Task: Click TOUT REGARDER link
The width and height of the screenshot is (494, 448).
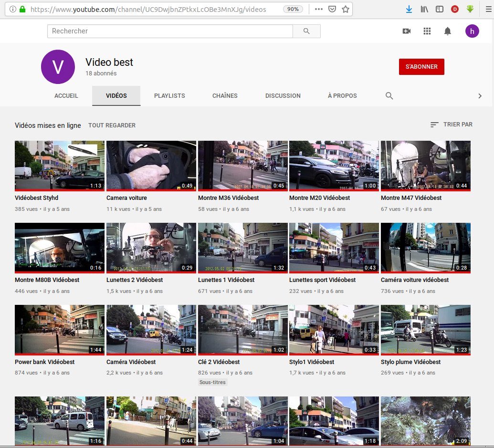Action: [x=112, y=125]
